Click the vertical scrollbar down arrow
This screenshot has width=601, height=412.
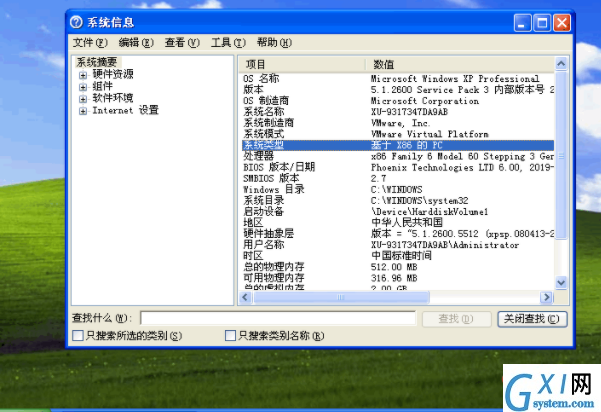561,283
